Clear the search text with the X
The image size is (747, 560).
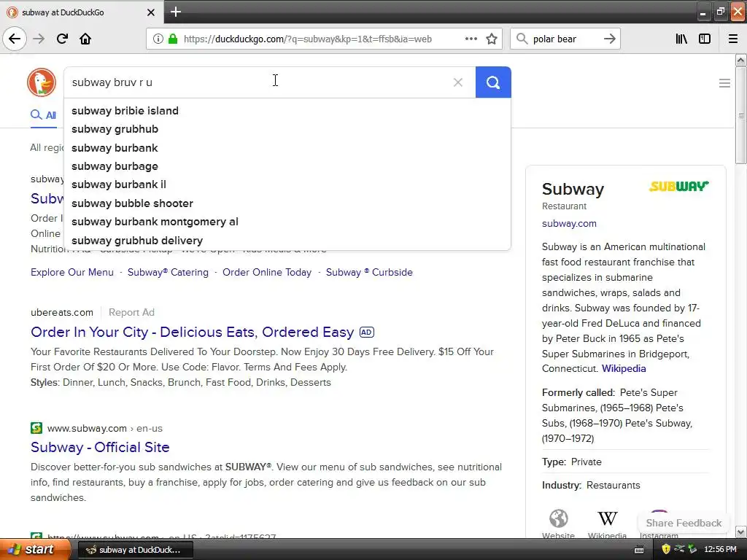click(458, 82)
